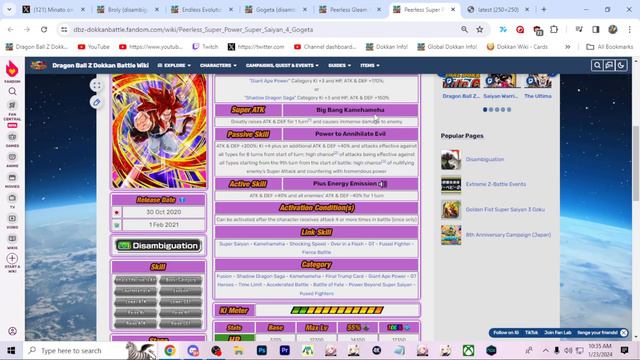This screenshot has width=640, height=360.
Task: Open the wiki discussions icon
Action: tap(609, 65)
